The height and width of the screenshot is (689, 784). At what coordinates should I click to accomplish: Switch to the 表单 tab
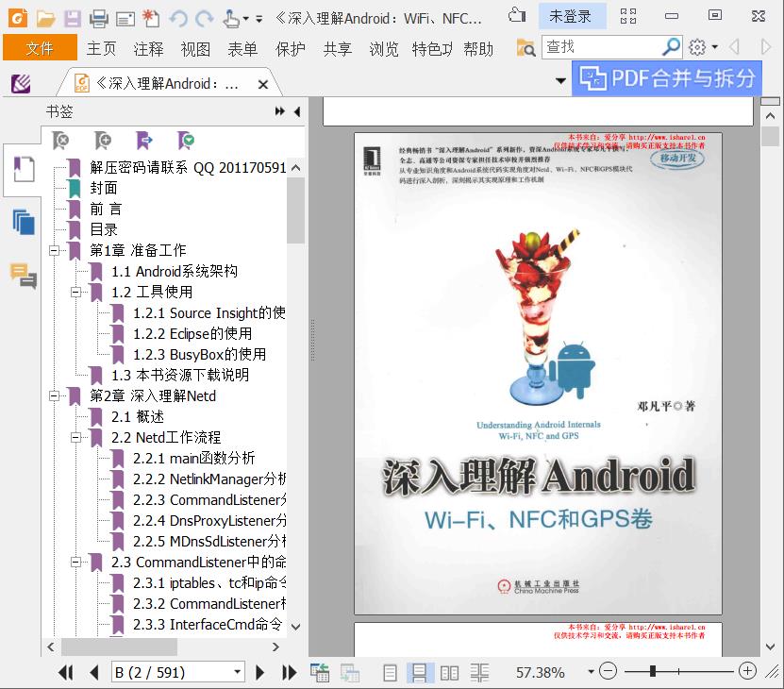coord(242,48)
